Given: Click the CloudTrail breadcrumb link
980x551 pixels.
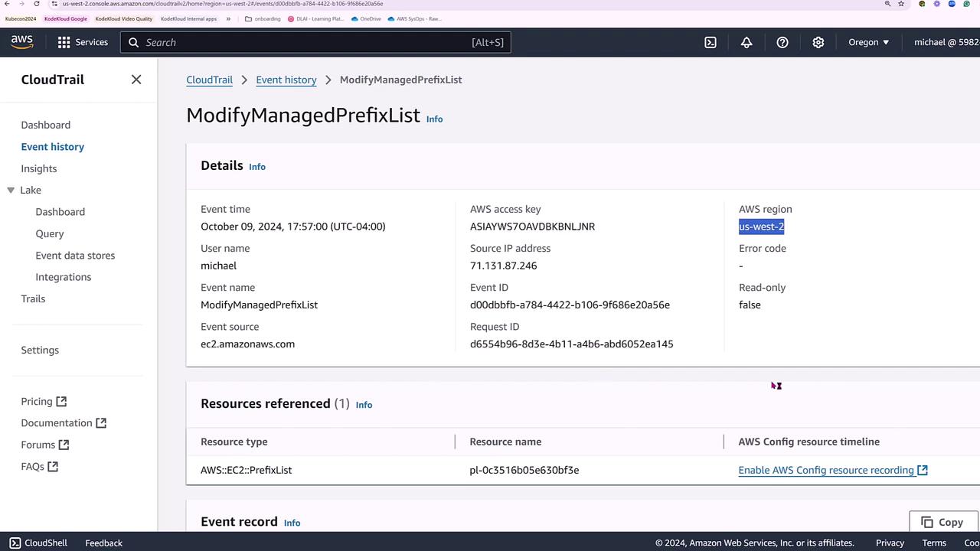Looking at the screenshot, I should click(210, 80).
